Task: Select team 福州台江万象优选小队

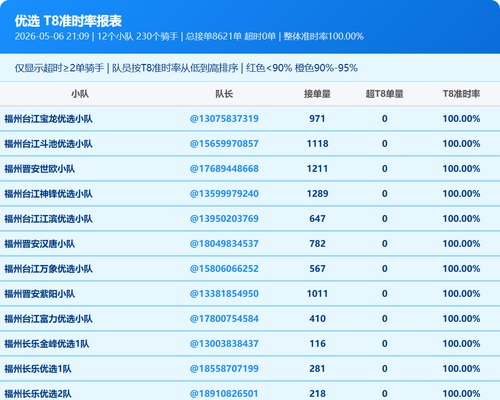Action: pos(48,269)
